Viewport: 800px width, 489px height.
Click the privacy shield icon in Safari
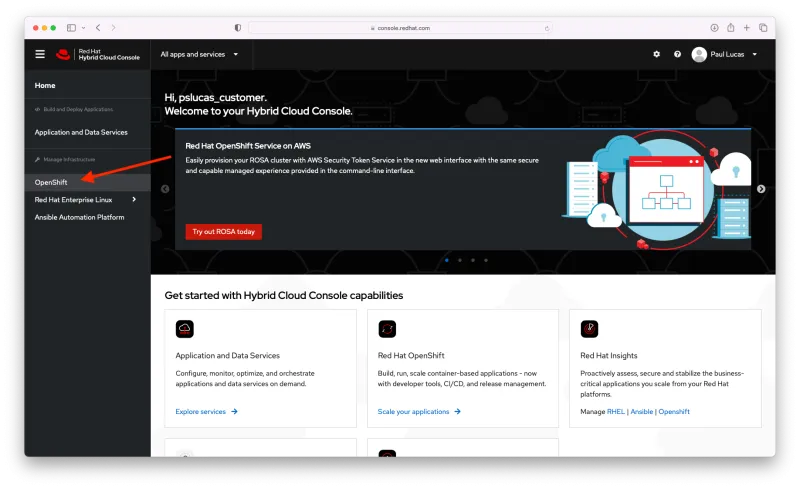point(238,28)
